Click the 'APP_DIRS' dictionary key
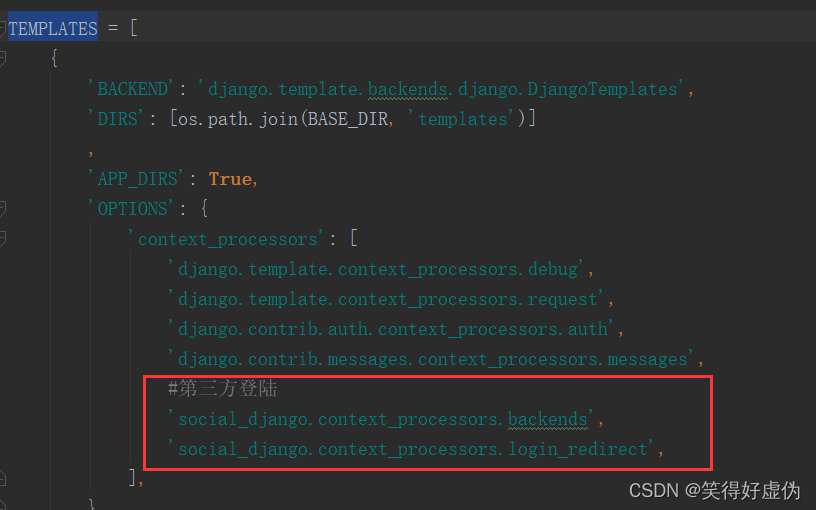The width and height of the screenshot is (816, 510). click(135, 178)
